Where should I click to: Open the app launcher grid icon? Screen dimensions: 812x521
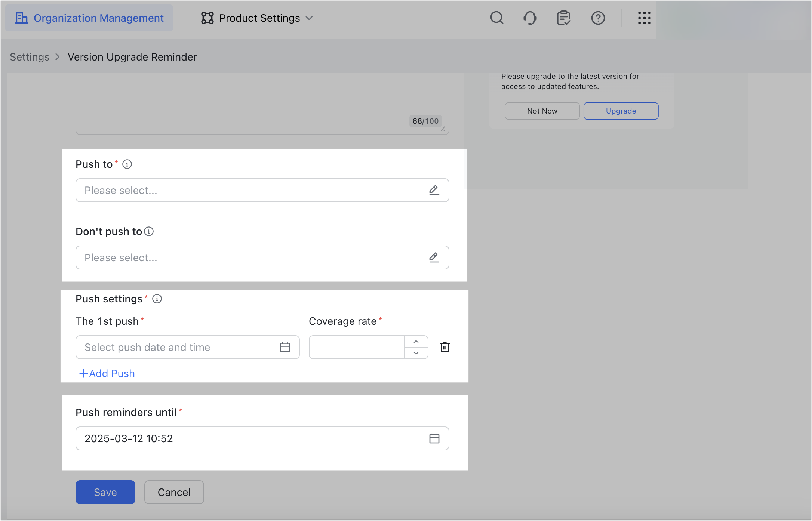coord(644,18)
